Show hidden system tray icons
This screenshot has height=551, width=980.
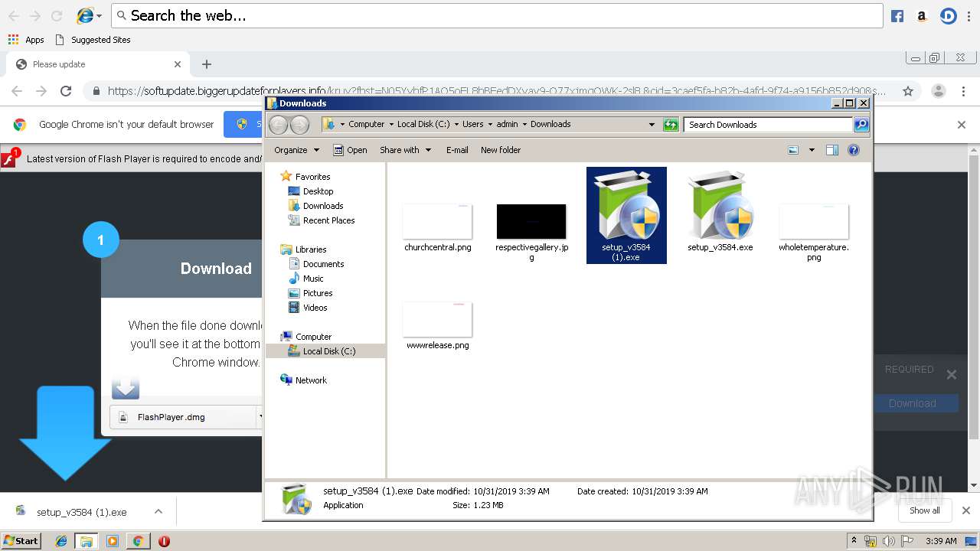click(854, 541)
